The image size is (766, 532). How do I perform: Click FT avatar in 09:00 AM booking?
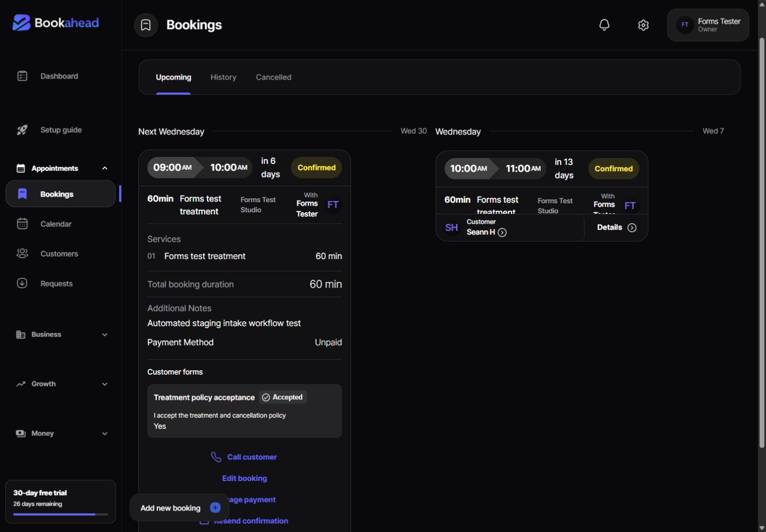(x=333, y=205)
